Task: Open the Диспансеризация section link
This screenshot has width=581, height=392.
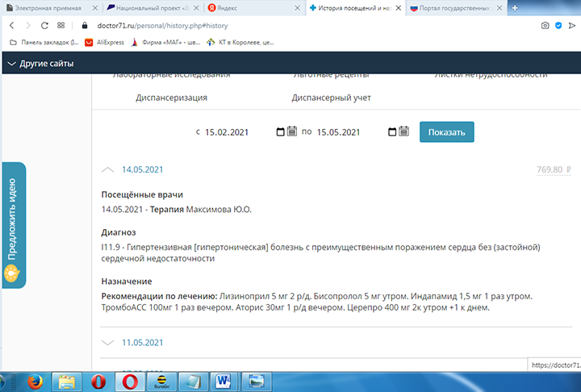Action: coord(171,98)
